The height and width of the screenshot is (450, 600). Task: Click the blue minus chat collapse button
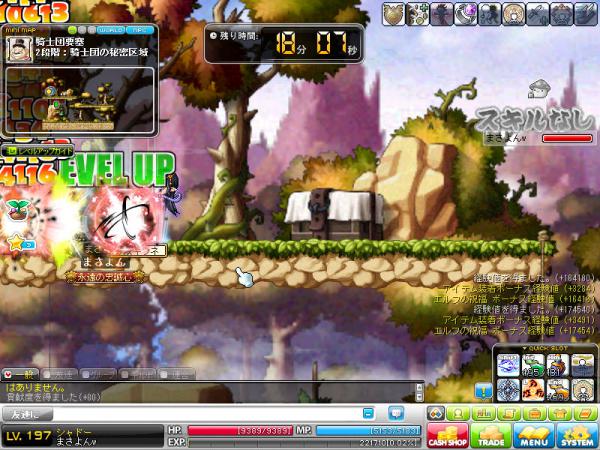(368, 413)
